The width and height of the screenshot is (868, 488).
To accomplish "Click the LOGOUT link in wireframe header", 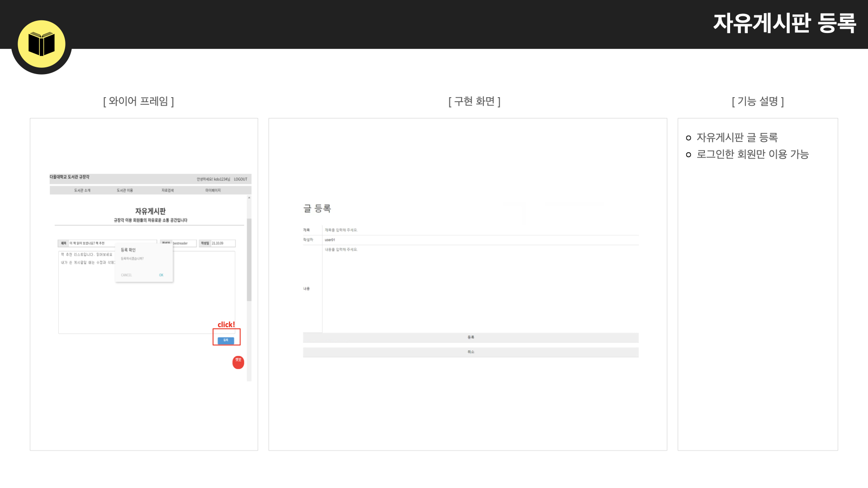I will (x=241, y=179).
